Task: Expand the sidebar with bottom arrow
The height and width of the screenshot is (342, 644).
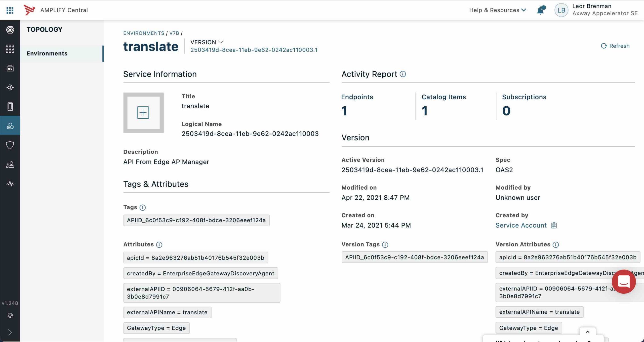Action: (x=10, y=332)
